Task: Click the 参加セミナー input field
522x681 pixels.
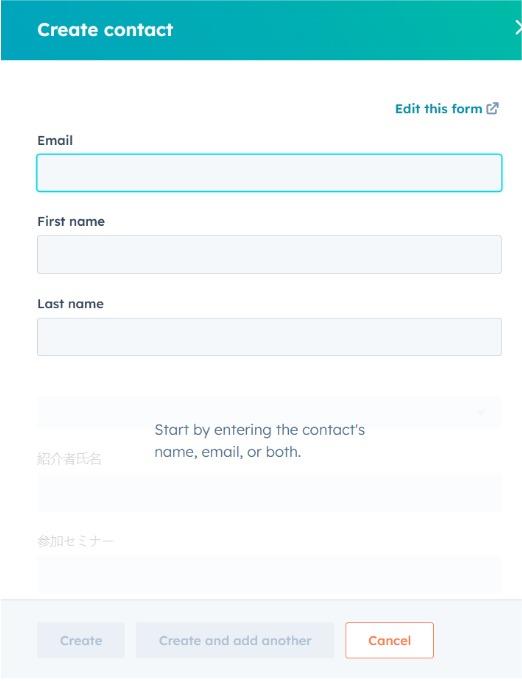Action: (269, 576)
